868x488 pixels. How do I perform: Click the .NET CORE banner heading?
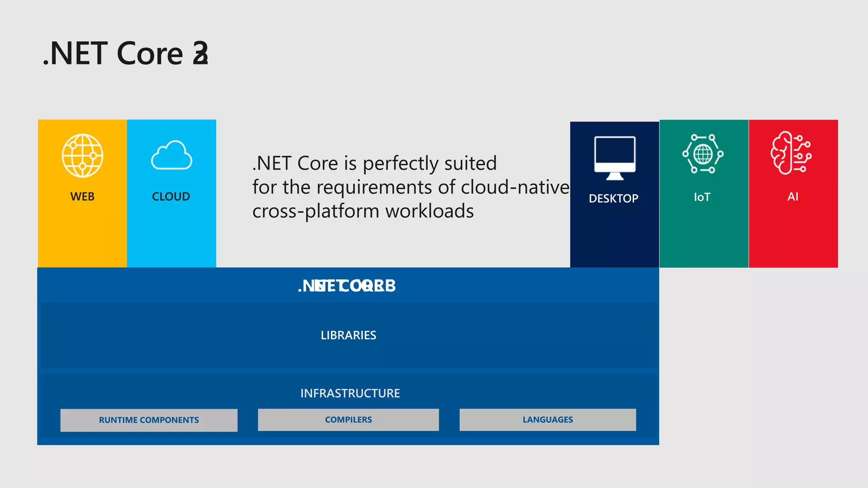[348, 286]
